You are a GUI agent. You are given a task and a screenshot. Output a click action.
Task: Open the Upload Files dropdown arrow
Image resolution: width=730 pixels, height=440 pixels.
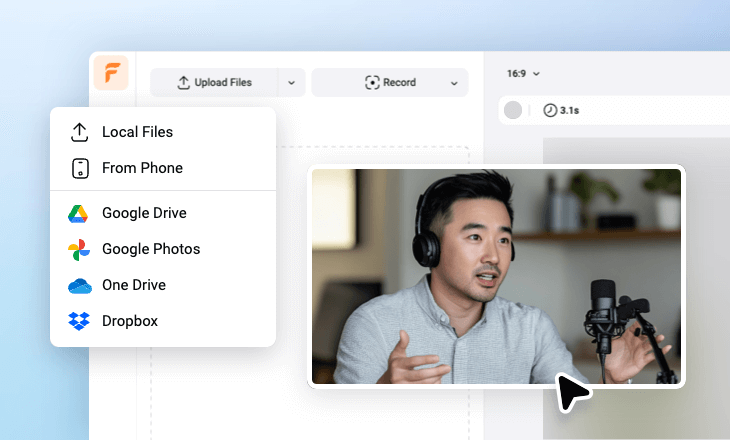pos(291,82)
